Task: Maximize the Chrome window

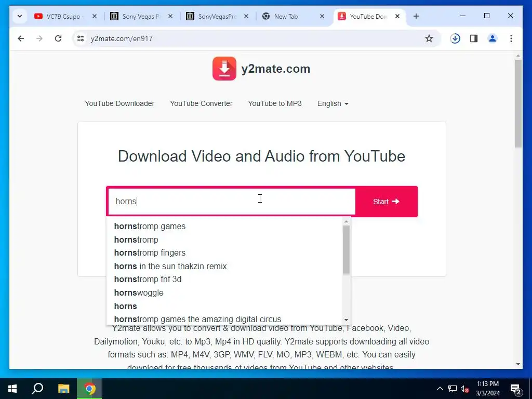Action: 486,16
